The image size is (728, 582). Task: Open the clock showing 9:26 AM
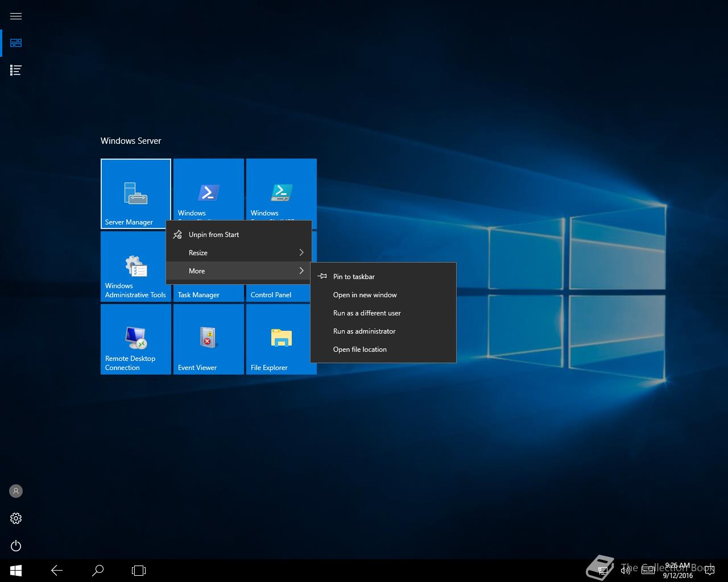coord(677,571)
